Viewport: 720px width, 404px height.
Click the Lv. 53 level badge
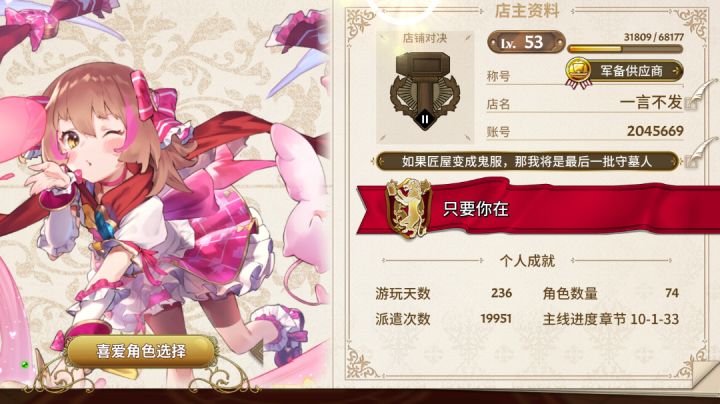526,43
